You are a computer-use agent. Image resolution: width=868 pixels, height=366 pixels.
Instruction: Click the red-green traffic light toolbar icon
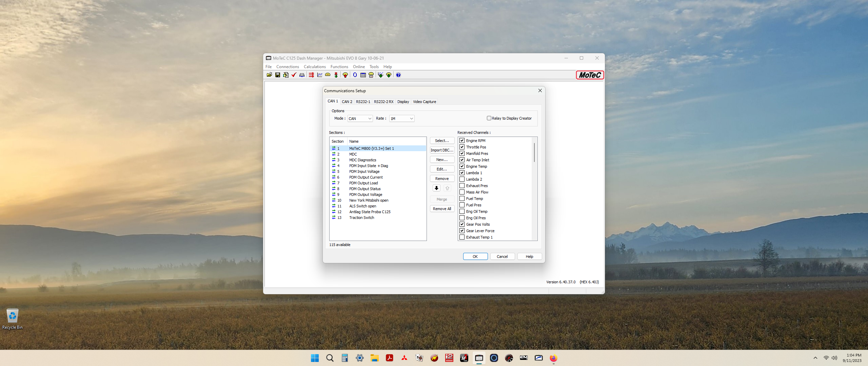(336, 75)
